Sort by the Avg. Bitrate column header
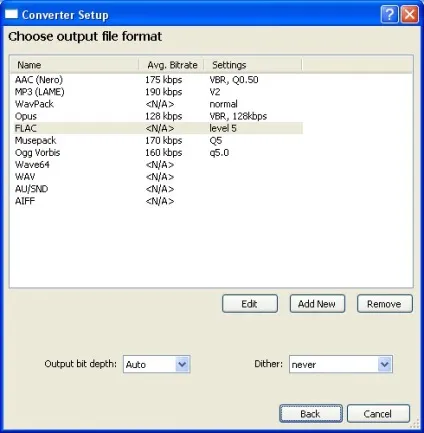The image size is (424, 433). [171, 65]
